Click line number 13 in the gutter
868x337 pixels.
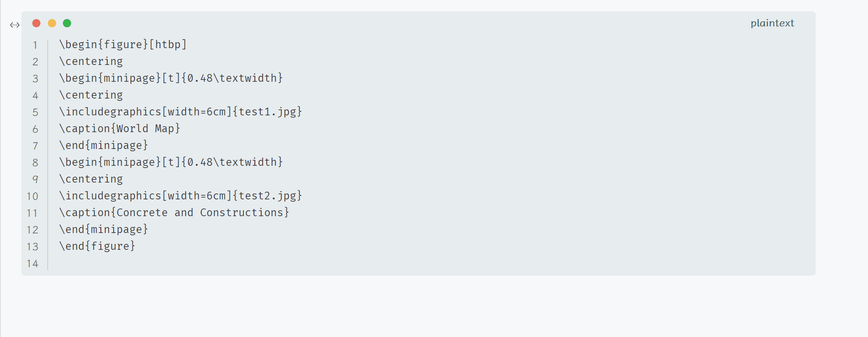(x=32, y=247)
